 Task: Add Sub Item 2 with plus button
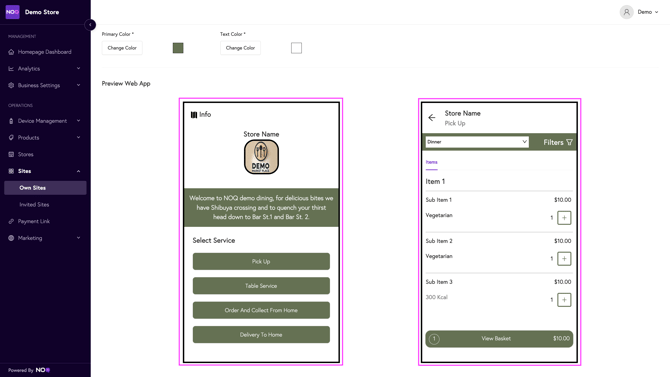click(564, 259)
